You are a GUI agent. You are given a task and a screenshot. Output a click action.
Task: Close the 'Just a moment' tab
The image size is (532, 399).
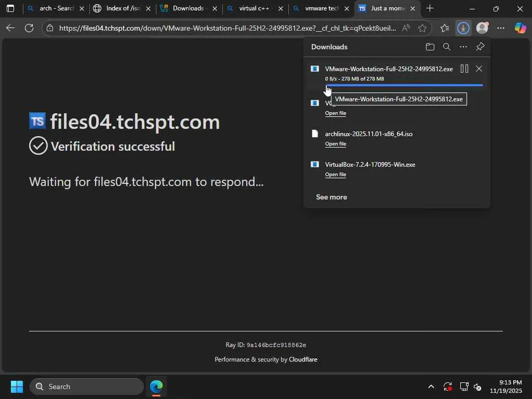point(413,9)
